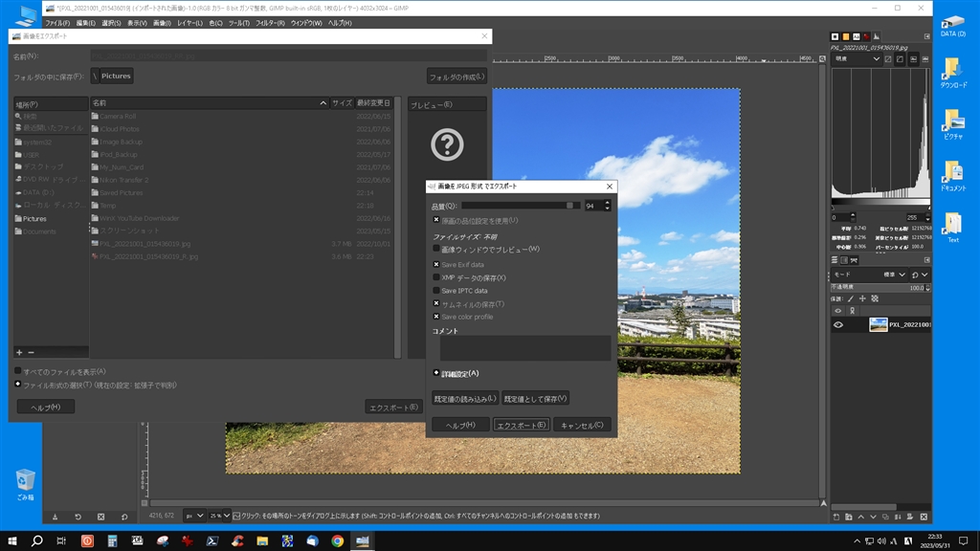Screen dimensions: 980x551
Task: Open the Filters (フィルター) menu
Action: 268,22
